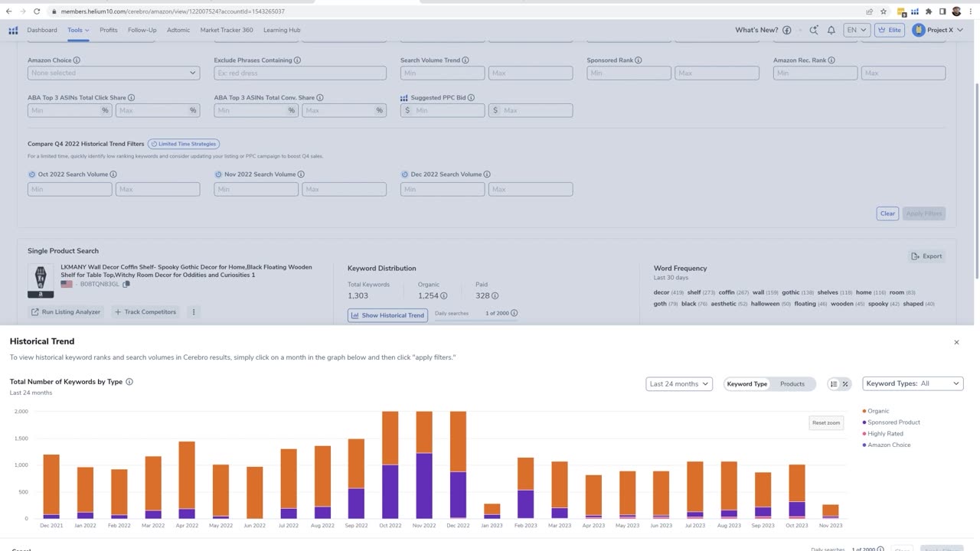
Task: Click the Elite crown badge
Action: click(890, 31)
